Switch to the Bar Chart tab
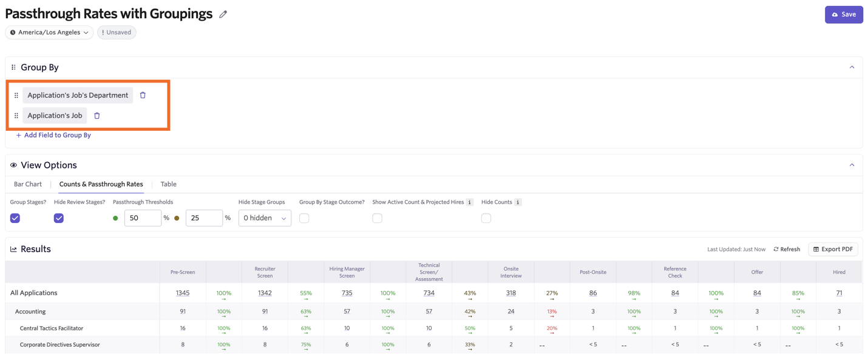The image size is (868, 354). click(x=28, y=184)
